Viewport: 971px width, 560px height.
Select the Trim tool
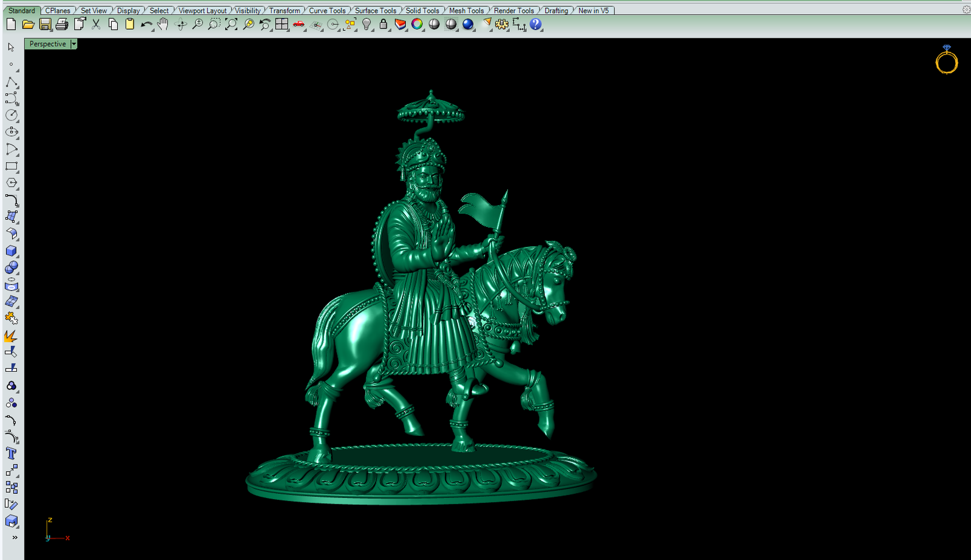click(12, 352)
